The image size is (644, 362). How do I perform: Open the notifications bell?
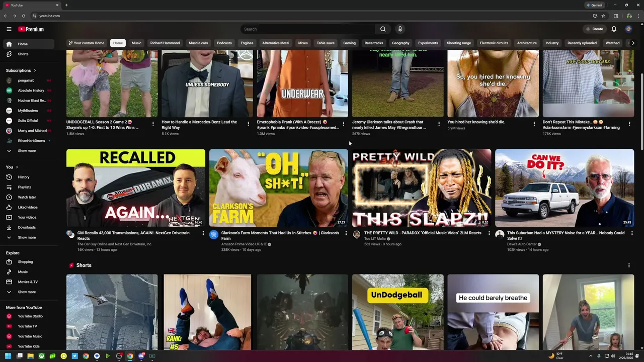[614, 29]
